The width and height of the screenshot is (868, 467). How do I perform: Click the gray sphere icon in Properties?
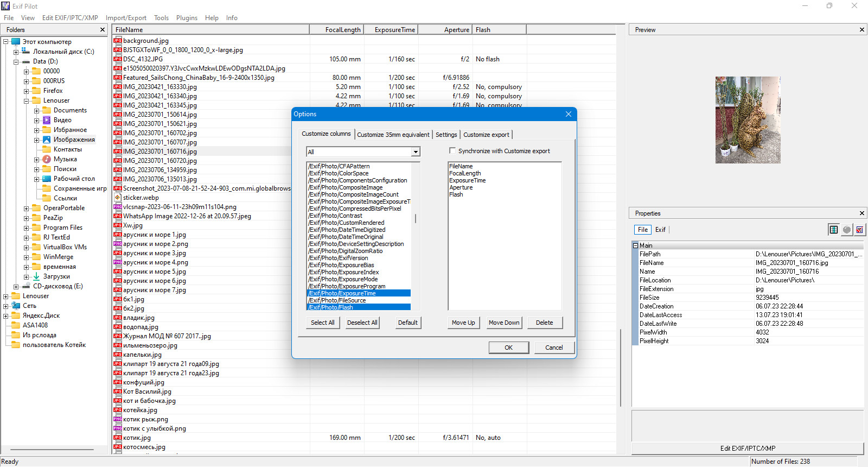tap(847, 230)
